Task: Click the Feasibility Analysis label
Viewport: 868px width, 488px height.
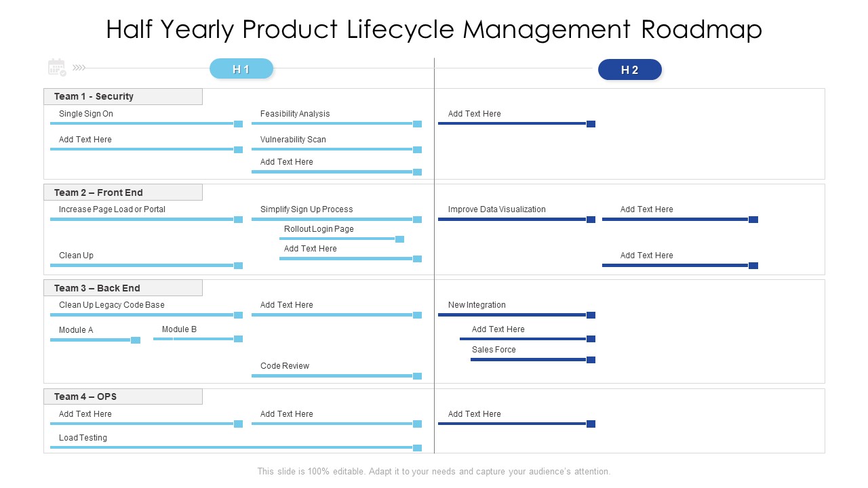Action: point(295,114)
